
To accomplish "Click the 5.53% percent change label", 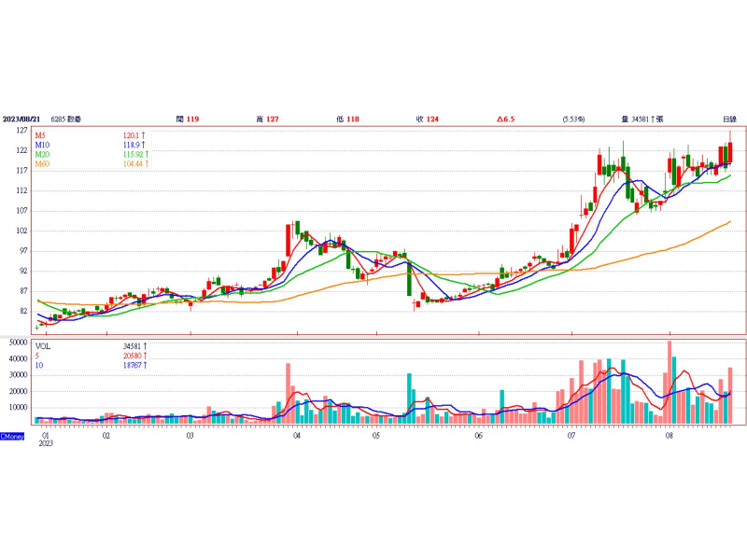I will point(573,119).
